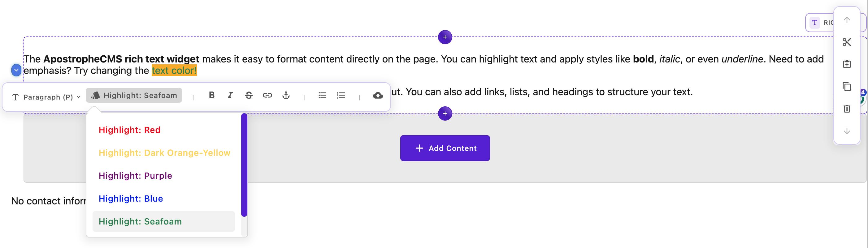868x248 pixels.
Task: Choose Highlight: Seafoam option
Action: [163, 221]
